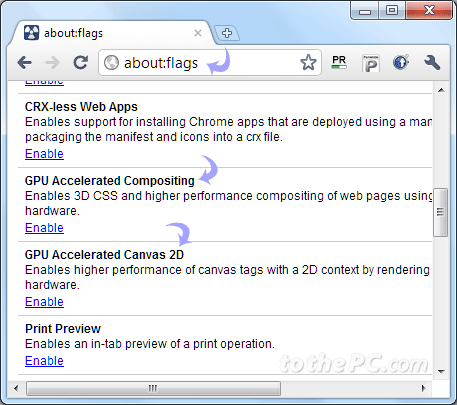Reload the about:flags page

point(81,62)
